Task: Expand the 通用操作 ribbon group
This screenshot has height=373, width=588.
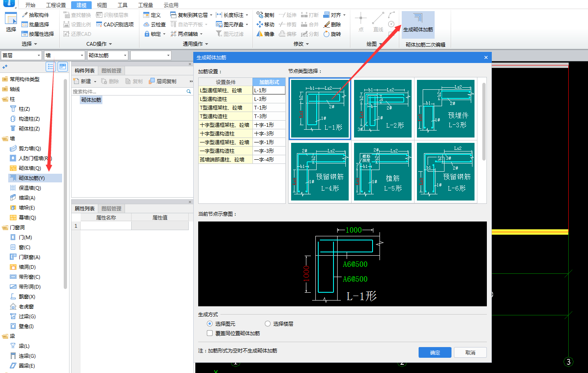Action: 206,44
